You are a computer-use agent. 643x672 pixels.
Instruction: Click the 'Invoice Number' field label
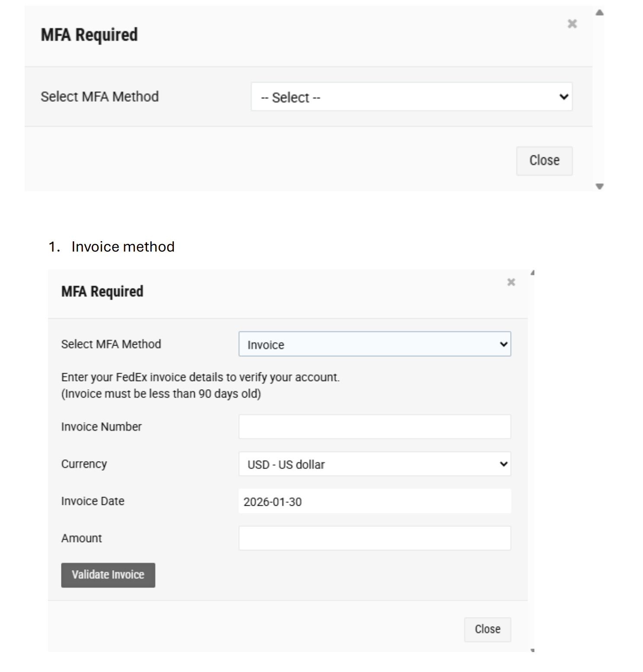[101, 427]
